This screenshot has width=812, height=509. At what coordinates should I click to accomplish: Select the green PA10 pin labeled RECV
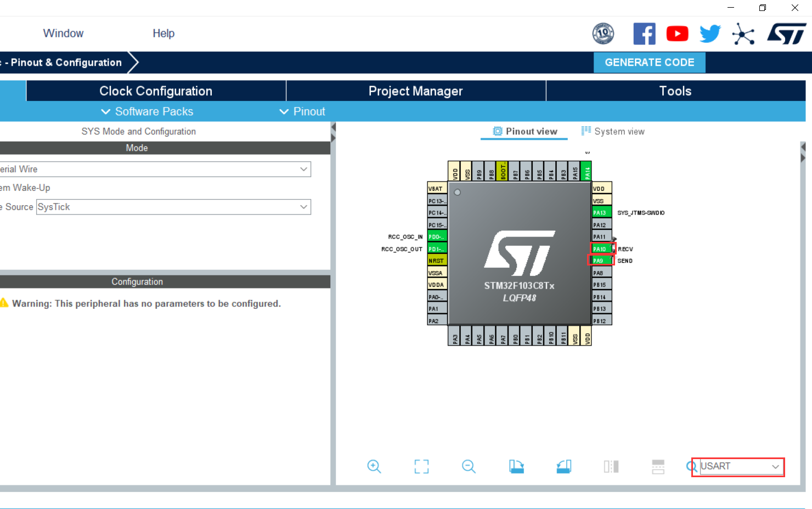pyautogui.click(x=602, y=249)
